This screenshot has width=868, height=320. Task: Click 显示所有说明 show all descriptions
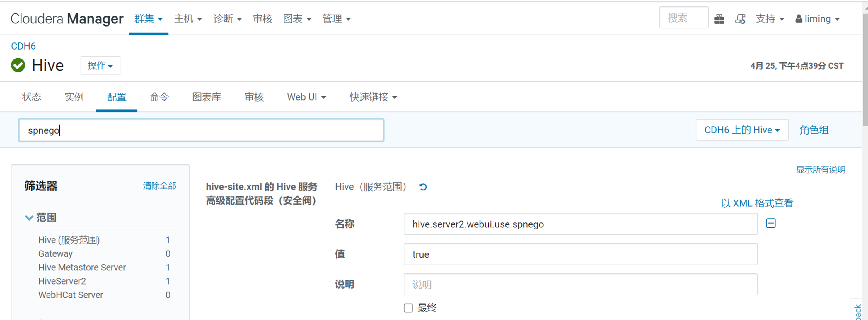pyautogui.click(x=821, y=170)
